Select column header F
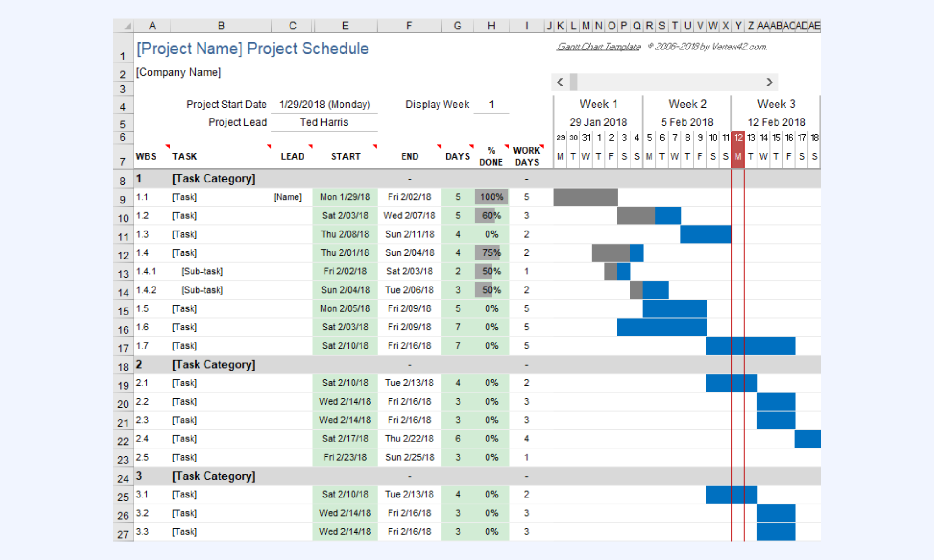934x560 pixels. (x=409, y=26)
